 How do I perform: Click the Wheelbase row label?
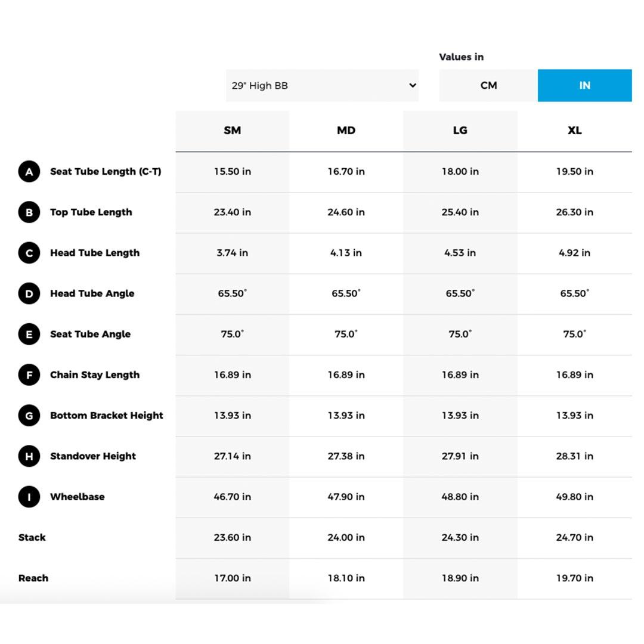click(77, 497)
